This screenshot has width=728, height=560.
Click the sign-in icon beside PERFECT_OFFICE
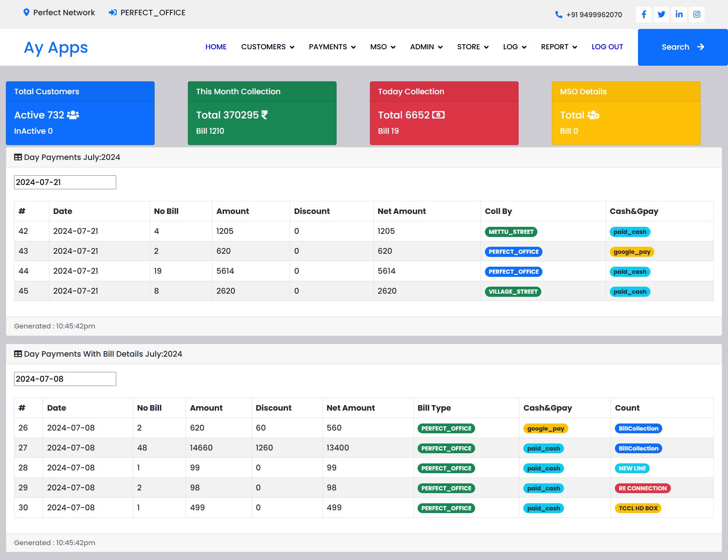point(113,13)
